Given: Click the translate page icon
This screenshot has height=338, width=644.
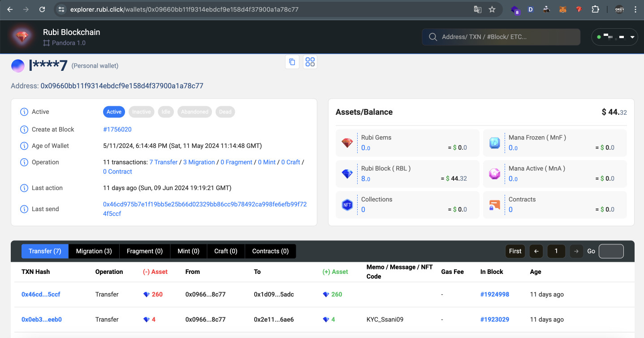Looking at the screenshot, I should click(x=478, y=9).
